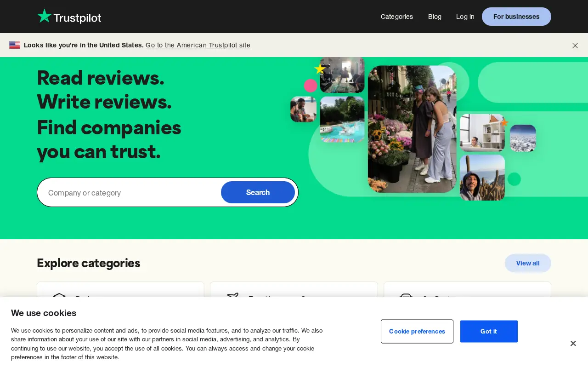Click the We use cookies heading
This screenshot has width=588, height=368.
(x=44, y=313)
